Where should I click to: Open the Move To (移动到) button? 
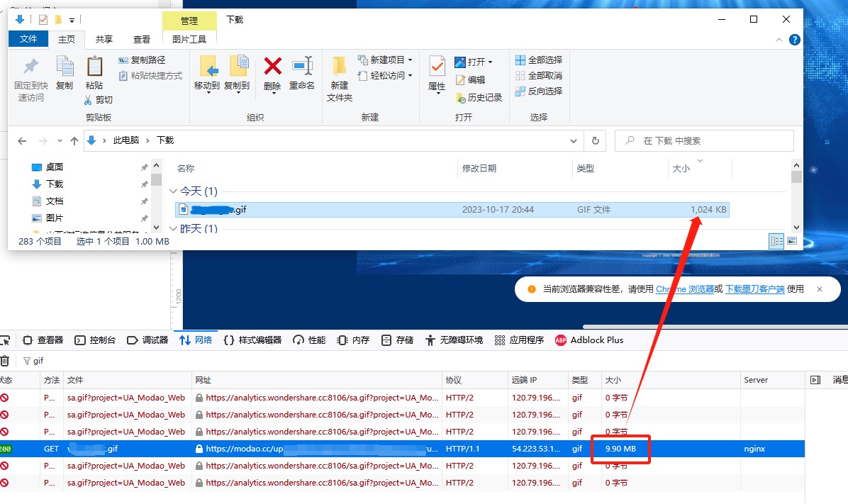point(207,74)
